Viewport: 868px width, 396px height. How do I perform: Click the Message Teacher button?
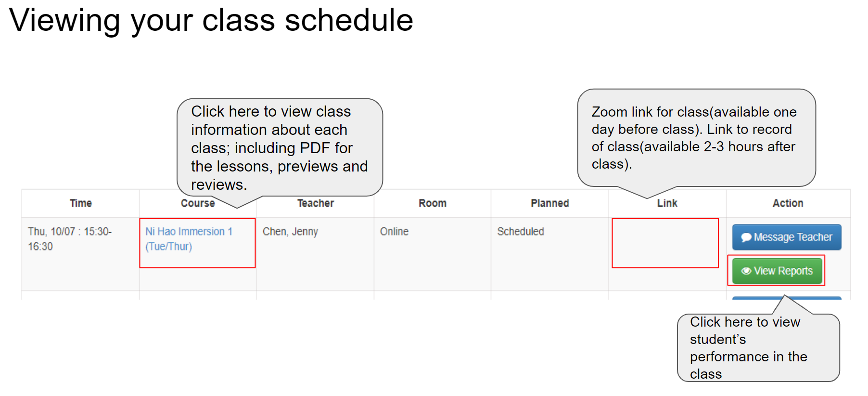tap(786, 237)
